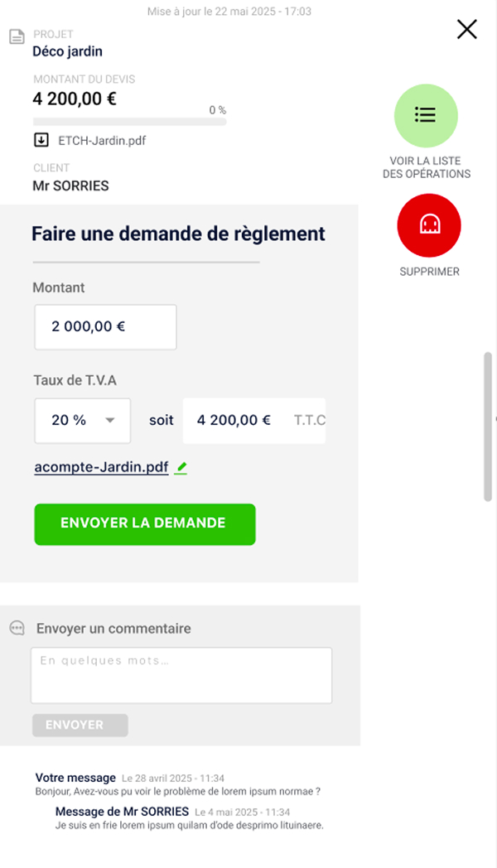Open the T.V.A rate dropdown
497x868 pixels.
coord(82,420)
